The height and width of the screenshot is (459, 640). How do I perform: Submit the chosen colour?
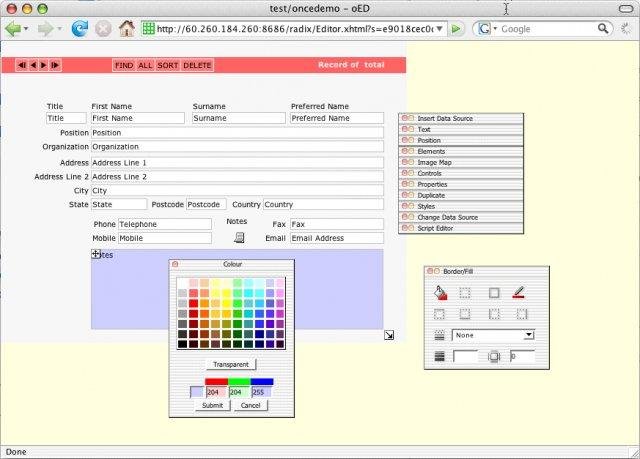(213, 405)
